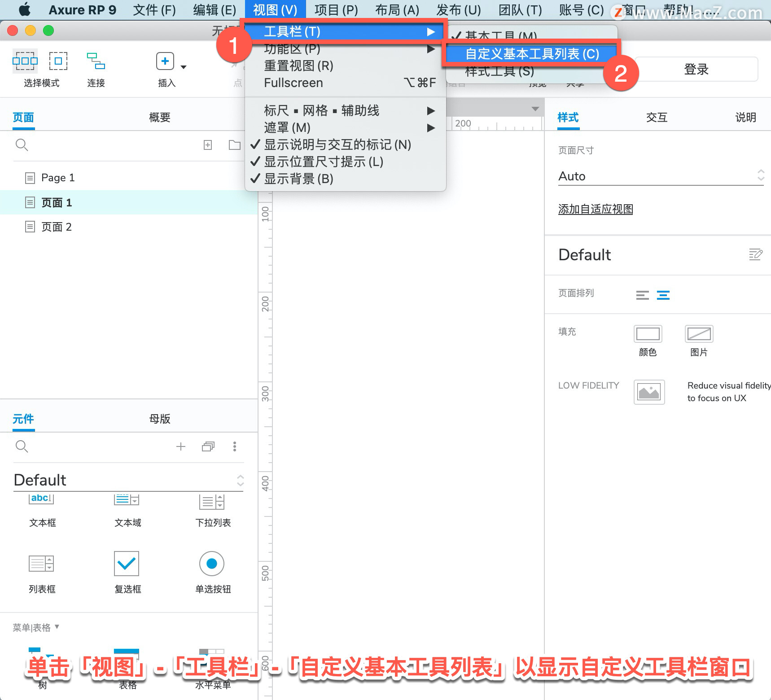Pick the 复选框 checkbox widget

click(x=127, y=573)
